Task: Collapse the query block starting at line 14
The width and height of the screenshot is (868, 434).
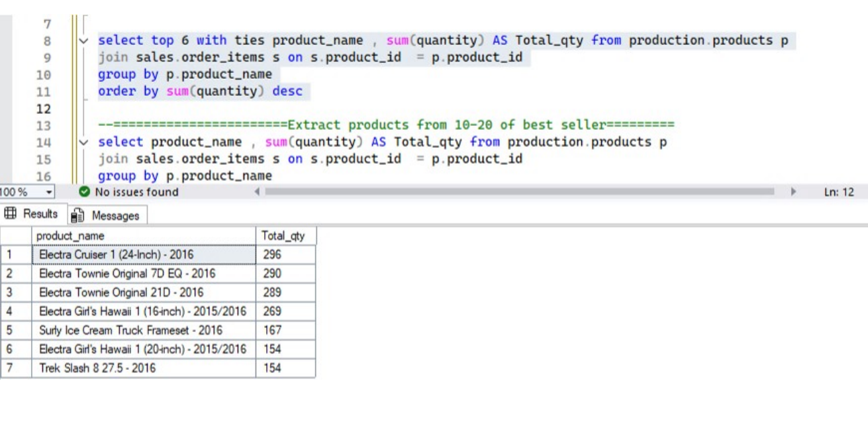Action: [83, 142]
